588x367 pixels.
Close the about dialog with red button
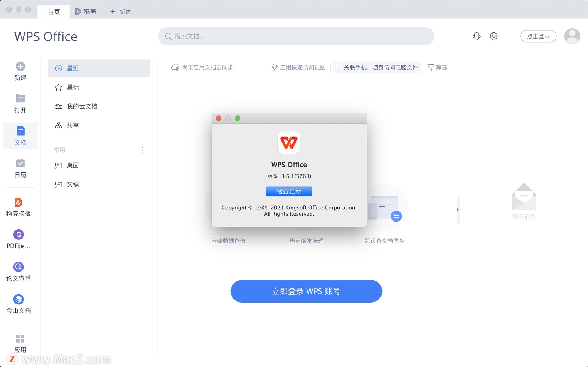(x=218, y=118)
